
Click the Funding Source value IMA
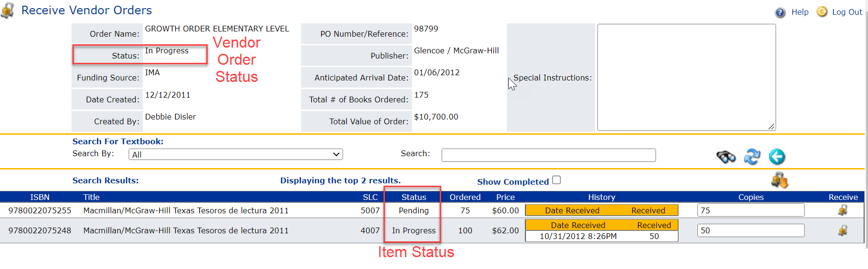coord(152,72)
